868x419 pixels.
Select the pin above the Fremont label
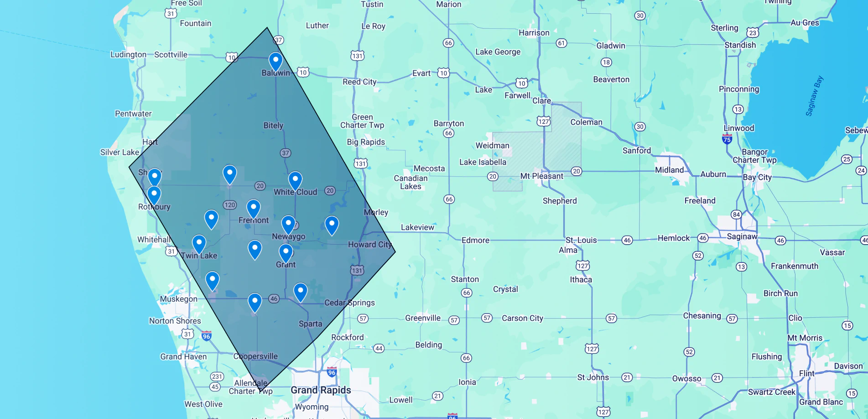[253, 209]
